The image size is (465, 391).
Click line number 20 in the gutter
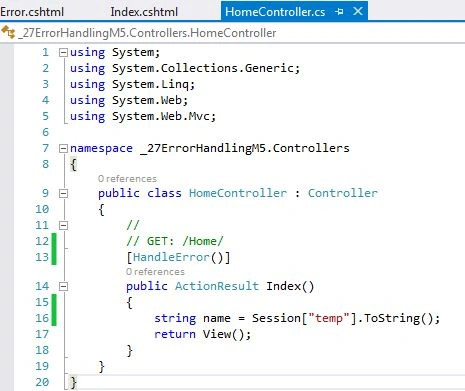tap(42, 382)
